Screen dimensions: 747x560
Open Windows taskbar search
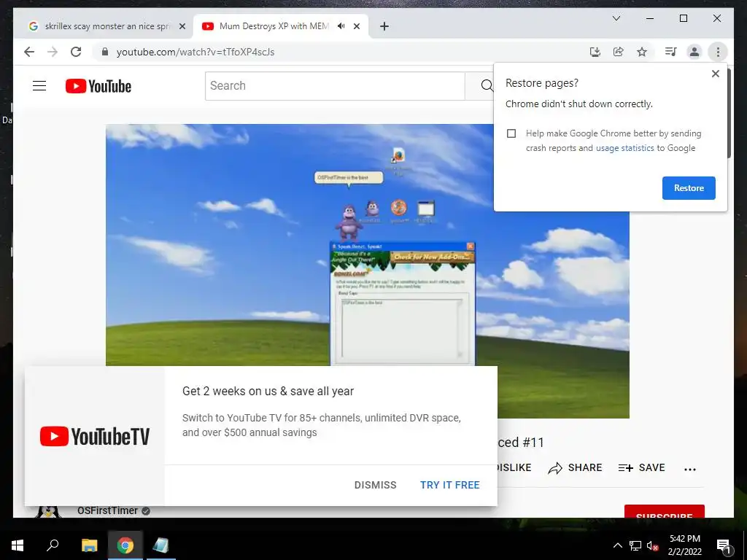click(53, 545)
